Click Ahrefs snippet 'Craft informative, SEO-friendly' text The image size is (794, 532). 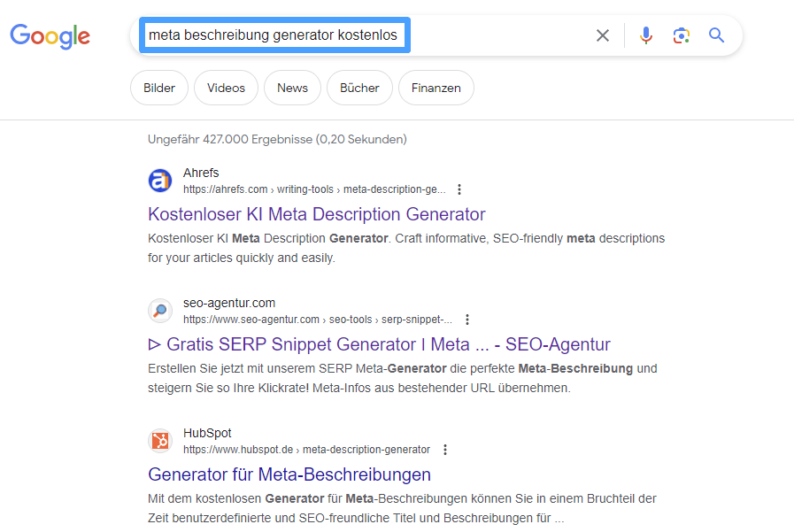[x=479, y=238]
